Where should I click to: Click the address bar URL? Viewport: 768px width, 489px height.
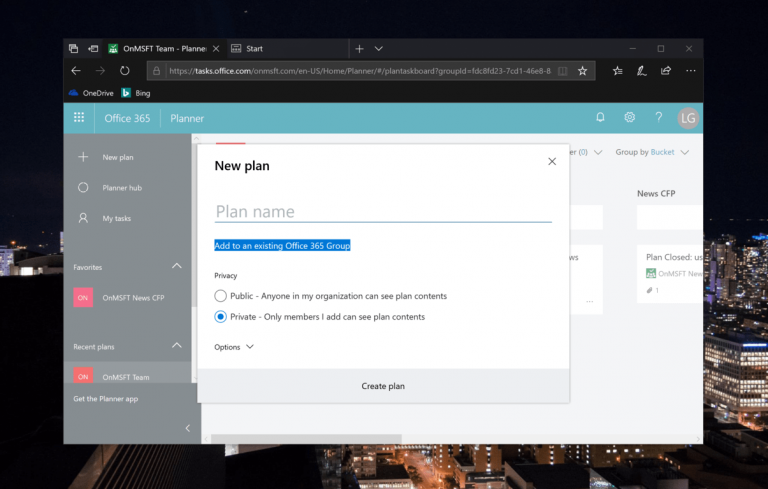(360, 71)
